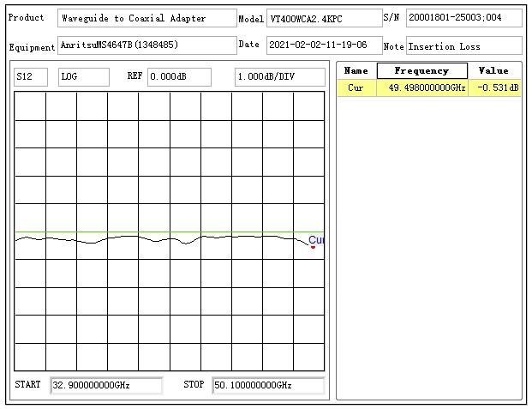This screenshot has width=532, height=409.
Task: Click the S/N serial number field
Action: [463, 18]
